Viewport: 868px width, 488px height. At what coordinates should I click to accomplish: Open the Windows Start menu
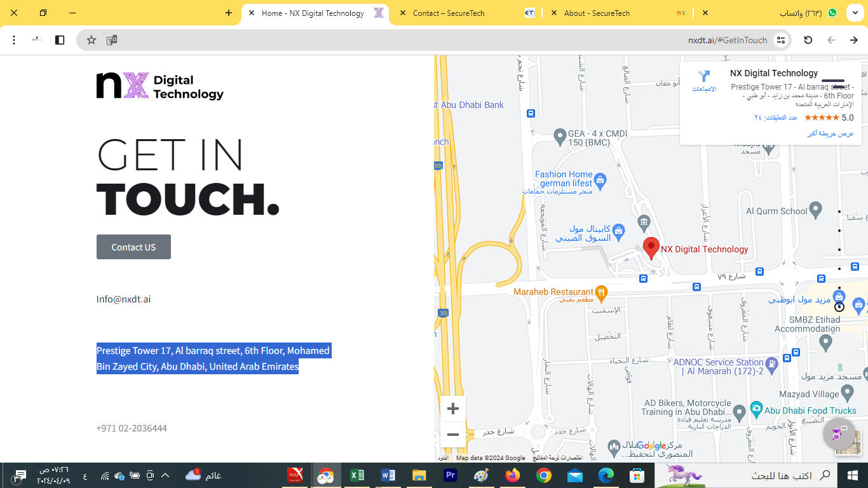click(x=853, y=475)
